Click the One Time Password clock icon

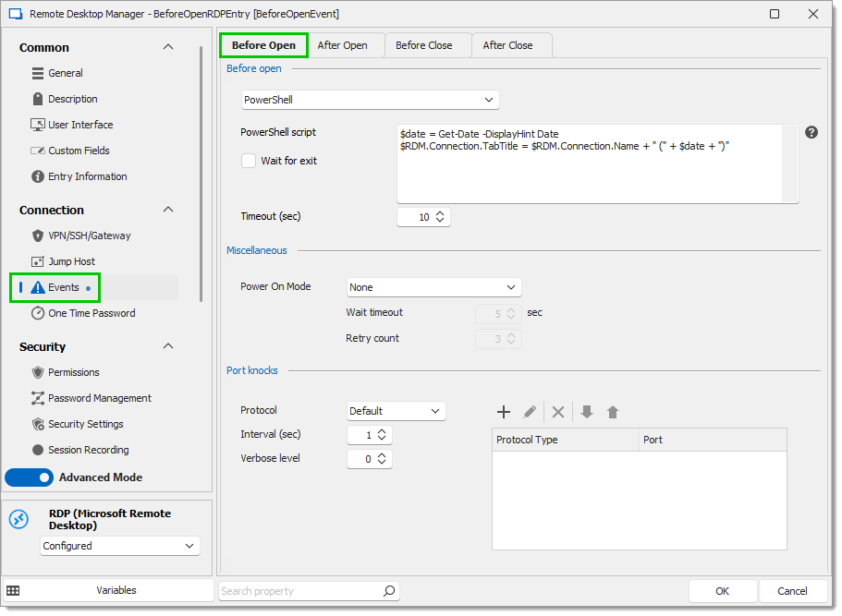(x=38, y=313)
